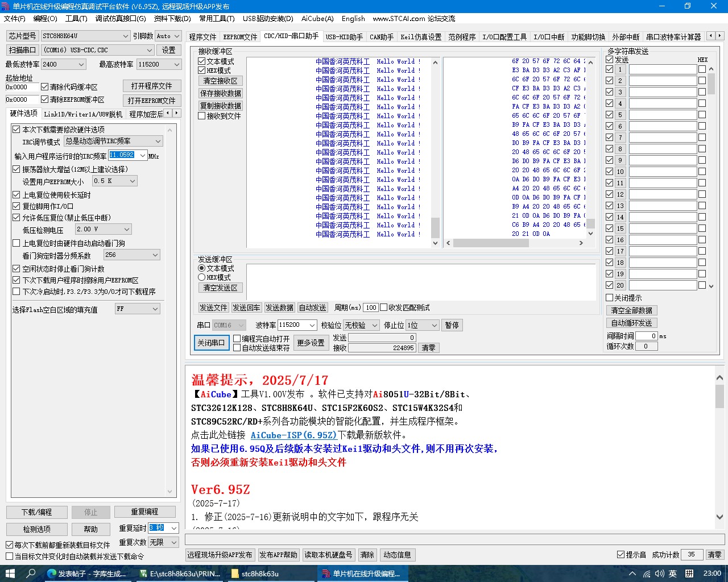The image size is (728, 582).
Task: Click vertical scrollbar of text receive pane
Action: 435,152
